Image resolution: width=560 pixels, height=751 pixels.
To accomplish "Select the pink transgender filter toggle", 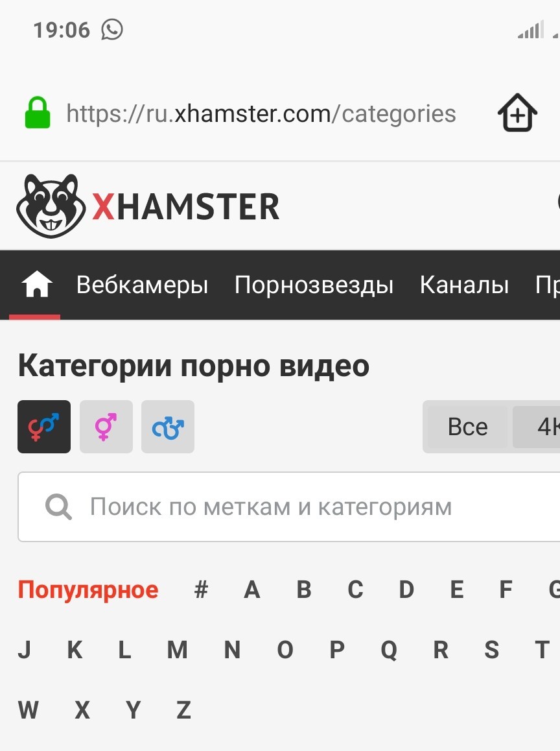I will [106, 427].
